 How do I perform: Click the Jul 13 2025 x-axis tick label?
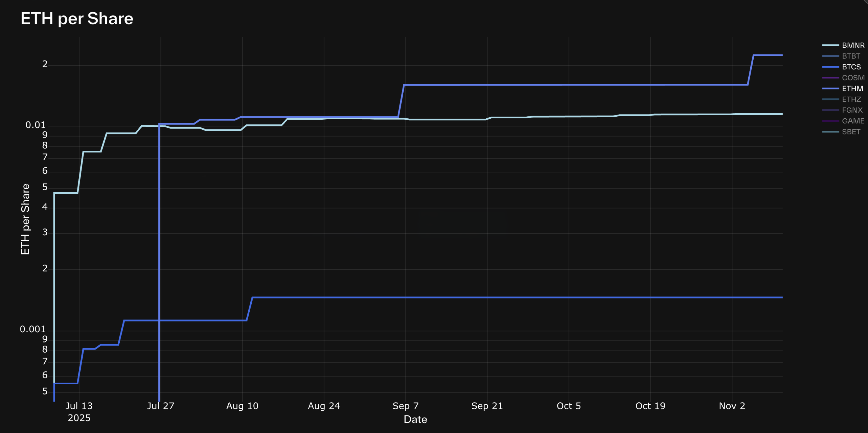tap(79, 406)
